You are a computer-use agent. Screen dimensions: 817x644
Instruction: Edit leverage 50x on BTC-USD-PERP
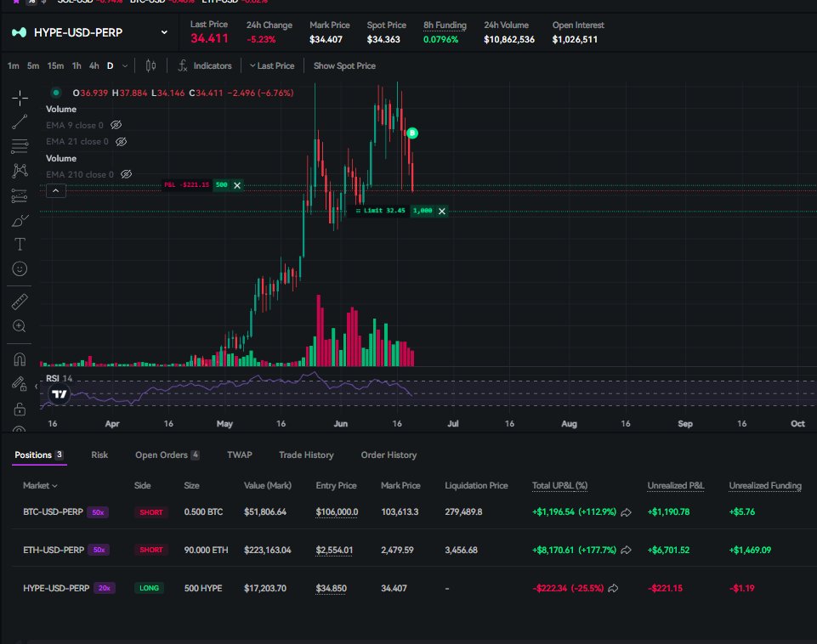pyautogui.click(x=98, y=512)
